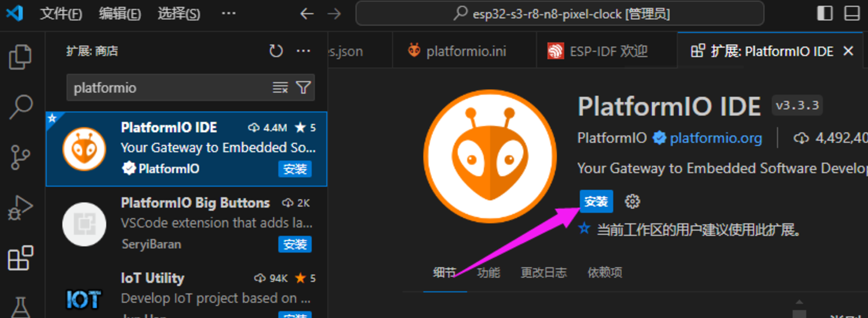Select the IoT Utility list entry
Viewport: 868px width, 318px height.
(187, 290)
